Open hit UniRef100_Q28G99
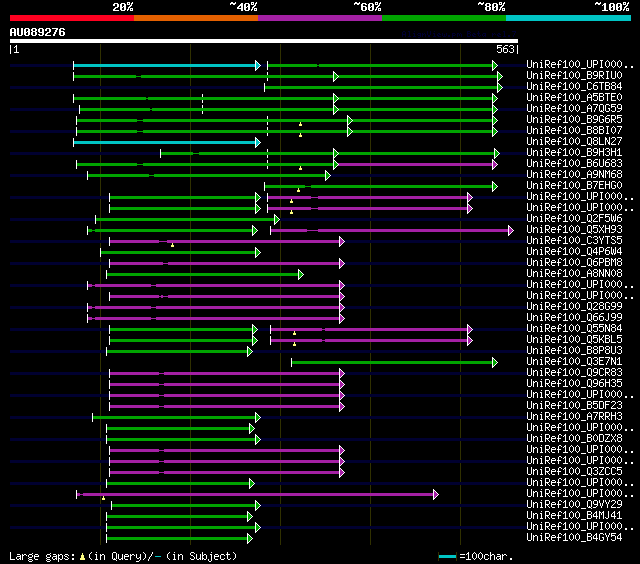 tap(574, 306)
